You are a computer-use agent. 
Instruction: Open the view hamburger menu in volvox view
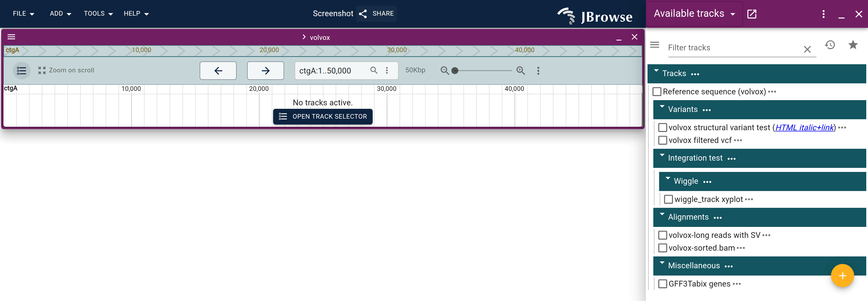coord(12,37)
